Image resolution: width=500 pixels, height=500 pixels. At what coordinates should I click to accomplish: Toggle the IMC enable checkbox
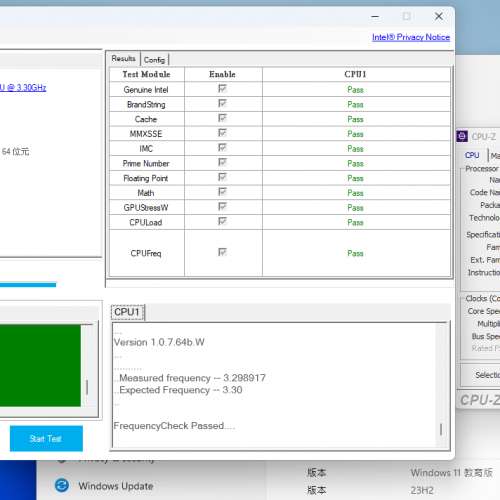point(222,147)
